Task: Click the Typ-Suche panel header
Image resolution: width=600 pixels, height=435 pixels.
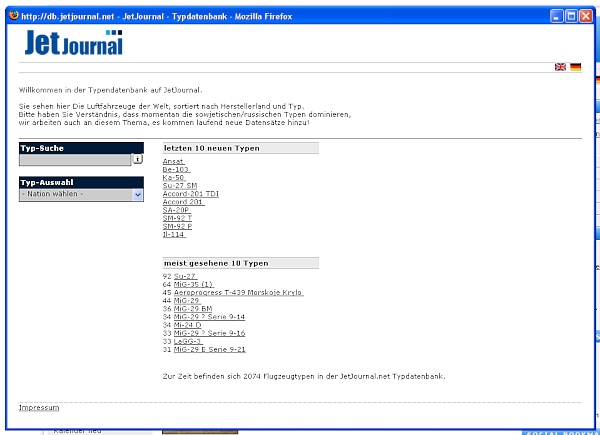Action: 82,148
